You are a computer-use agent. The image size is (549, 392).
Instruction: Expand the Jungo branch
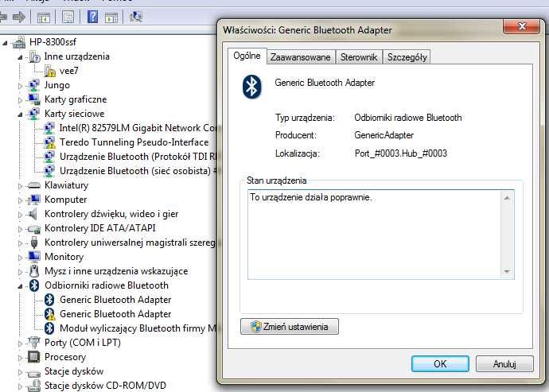click(20, 86)
